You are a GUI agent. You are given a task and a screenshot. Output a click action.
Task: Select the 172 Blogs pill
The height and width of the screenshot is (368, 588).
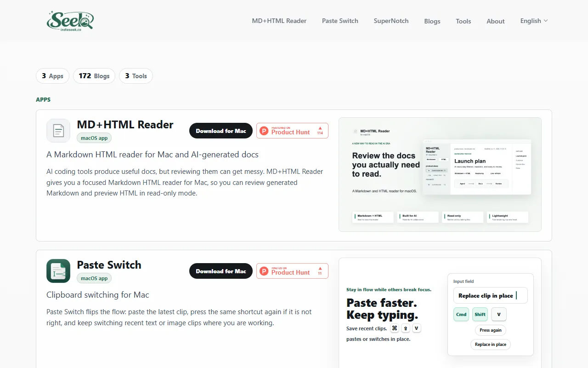pyautogui.click(x=94, y=76)
